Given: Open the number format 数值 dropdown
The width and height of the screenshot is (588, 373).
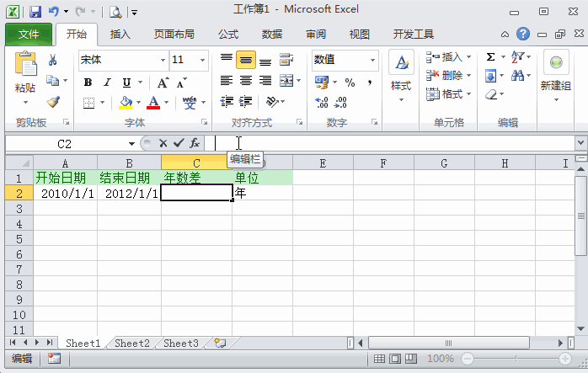Looking at the screenshot, I should (x=372, y=60).
